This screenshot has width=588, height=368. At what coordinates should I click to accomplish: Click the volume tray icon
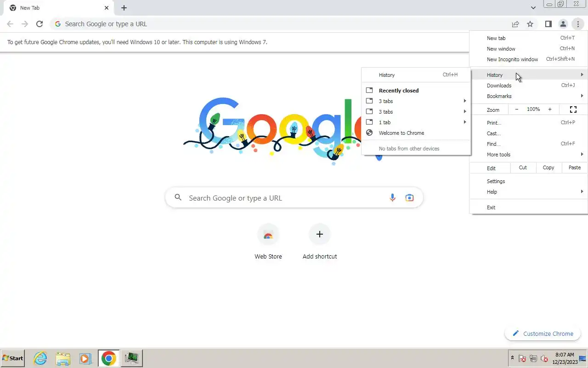pos(544,359)
